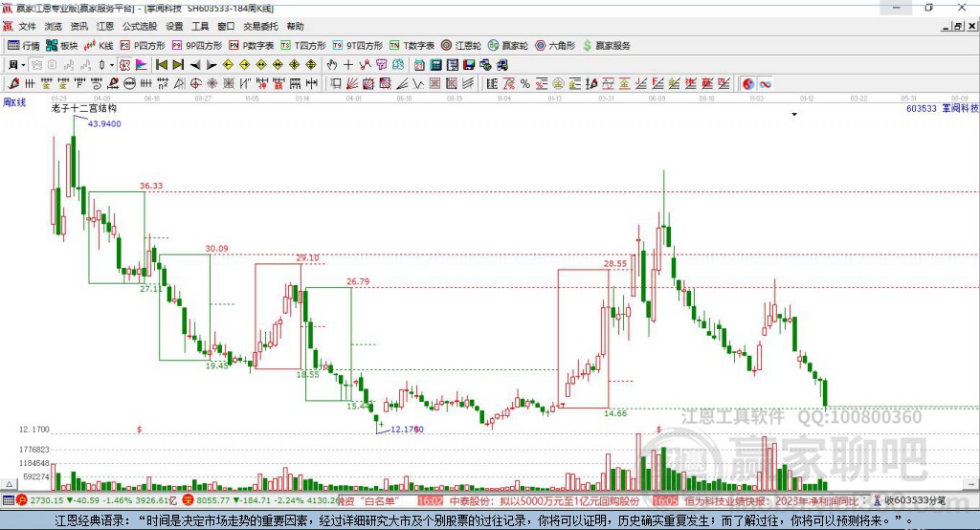980x530 pixels.
Task: Open the P数字表 number table
Action: coord(252,46)
